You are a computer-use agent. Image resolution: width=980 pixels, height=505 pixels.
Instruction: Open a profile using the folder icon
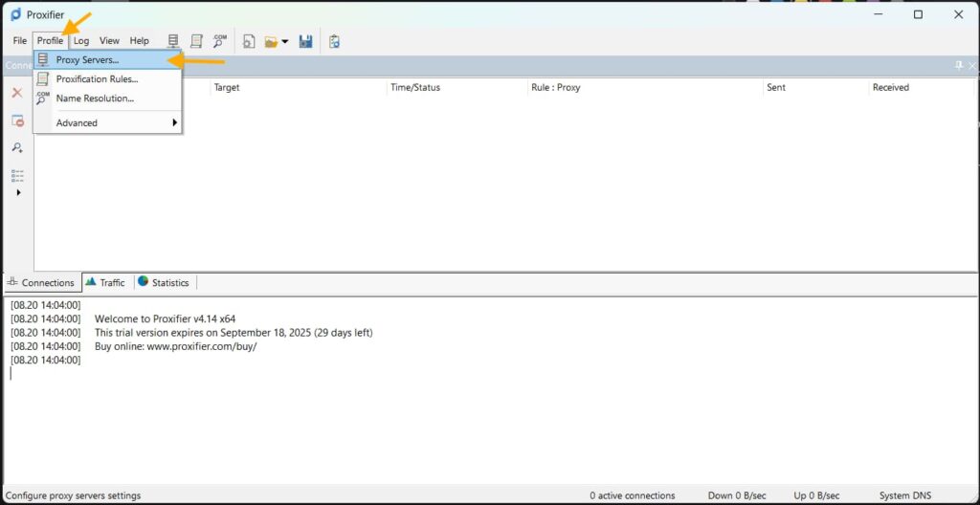coord(271,42)
